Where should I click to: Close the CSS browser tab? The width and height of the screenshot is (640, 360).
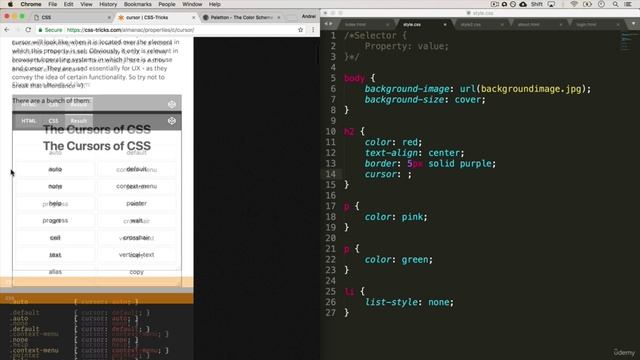[109, 18]
